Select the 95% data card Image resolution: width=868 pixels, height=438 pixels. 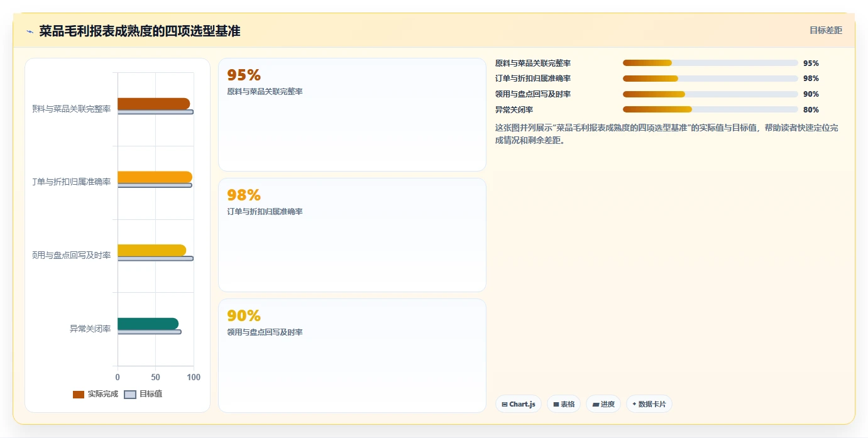tap(352, 115)
